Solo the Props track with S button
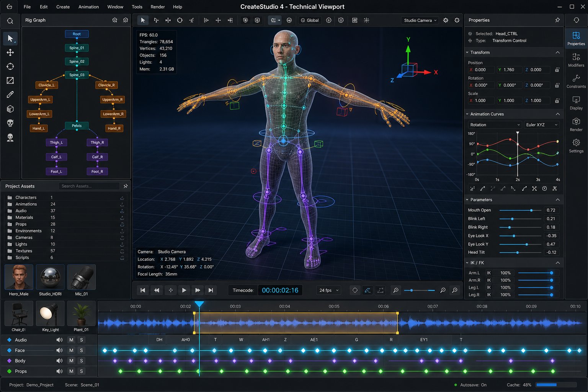 (x=82, y=371)
